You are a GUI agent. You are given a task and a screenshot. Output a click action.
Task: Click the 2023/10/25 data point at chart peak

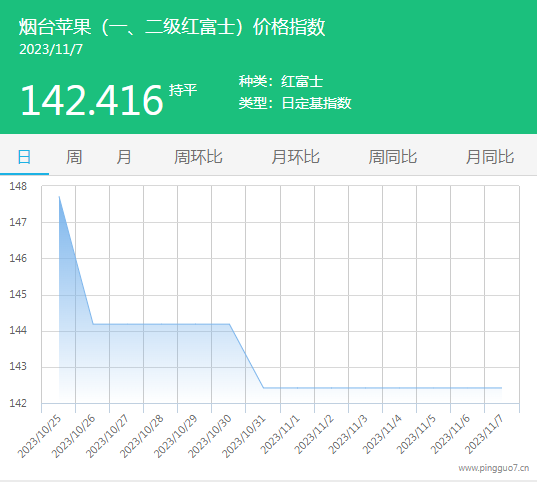pos(59,197)
